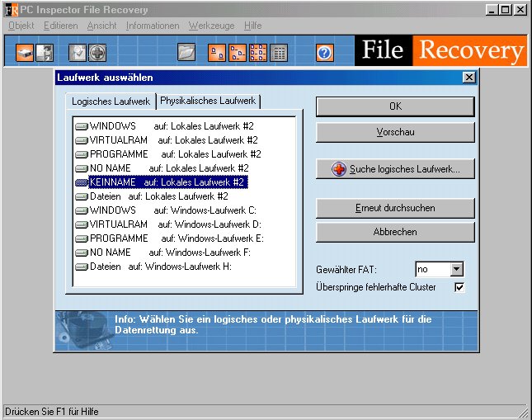The height and width of the screenshot is (420, 532).
Task: Switch to Physikalisches Laufwerk tab
Action: coord(208,101)
